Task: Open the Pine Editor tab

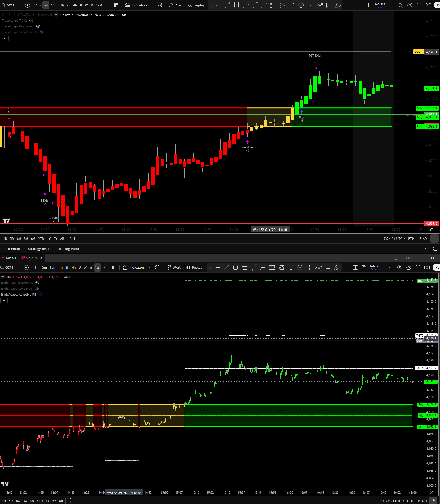Action: click(12, 249)
